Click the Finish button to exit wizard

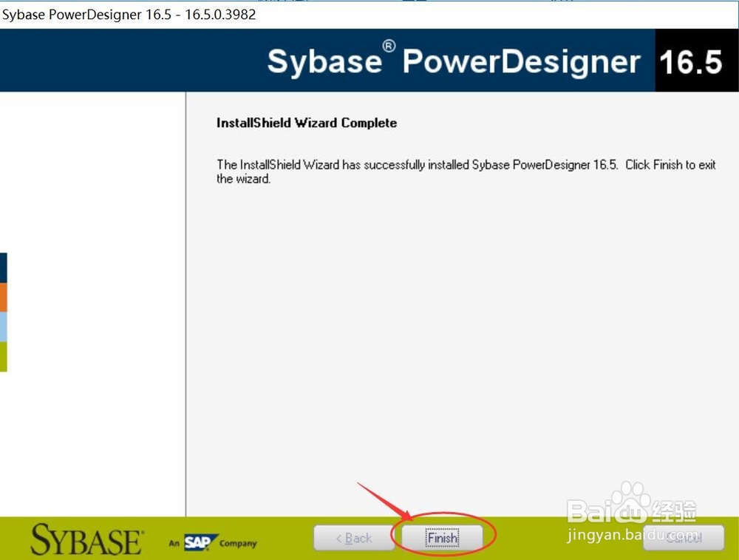pos(442,537)
